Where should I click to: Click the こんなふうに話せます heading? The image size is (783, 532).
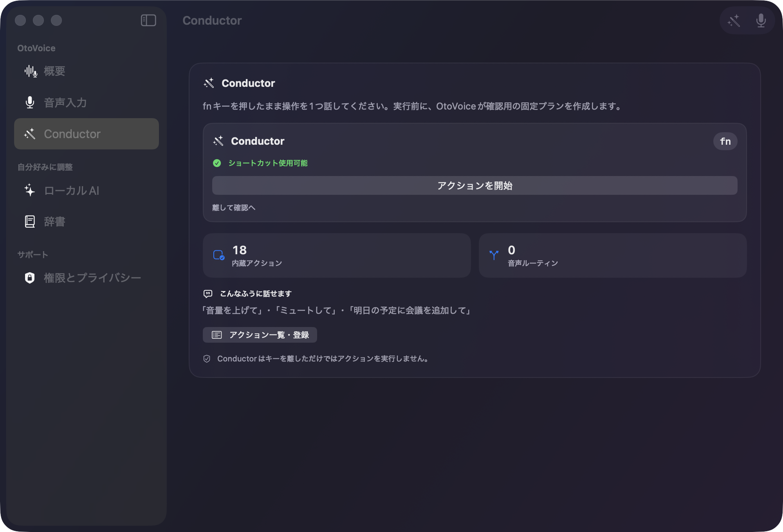(256, 294)
